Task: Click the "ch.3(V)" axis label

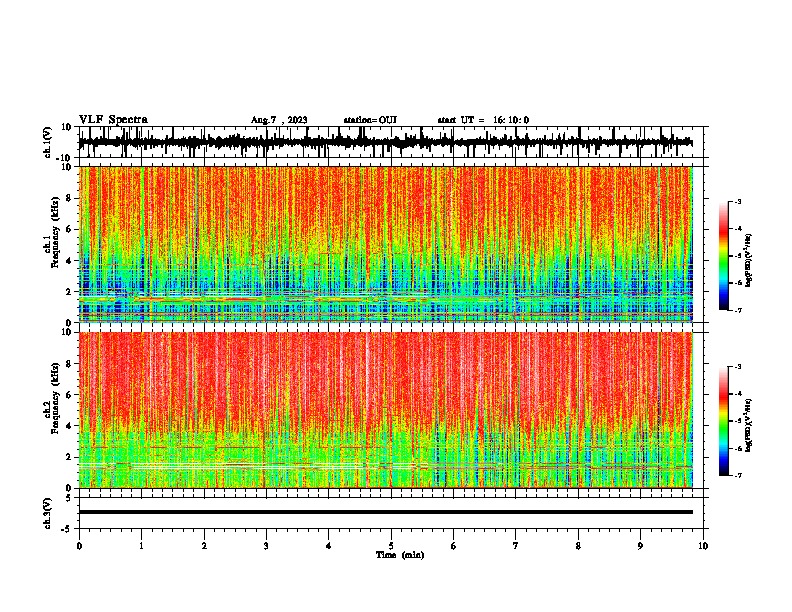Action: 48,513
